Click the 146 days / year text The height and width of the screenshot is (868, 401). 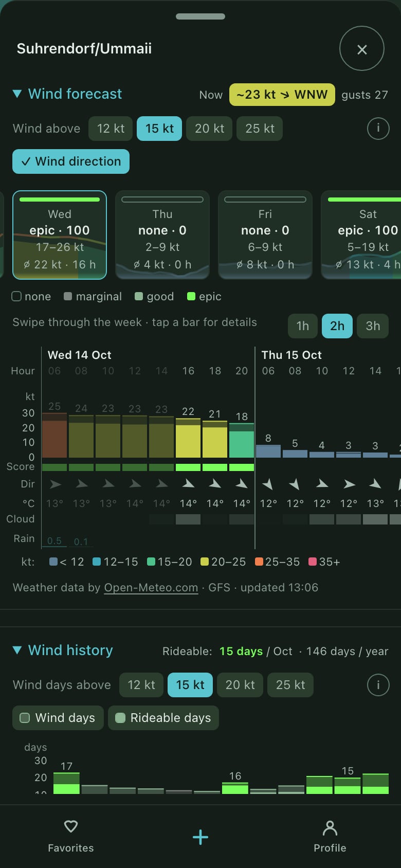click(348, 652)
